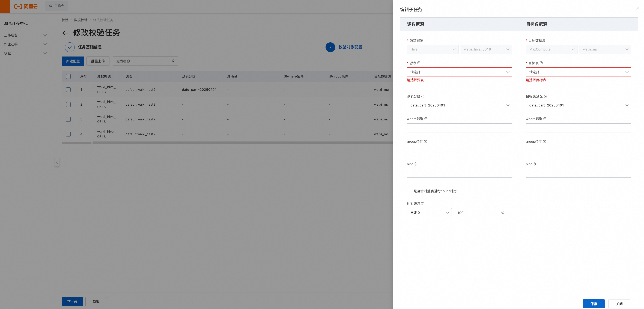Click help icon next to 源表
The height and width of the screenshot is (309, 644).
[x=419, y=63]
